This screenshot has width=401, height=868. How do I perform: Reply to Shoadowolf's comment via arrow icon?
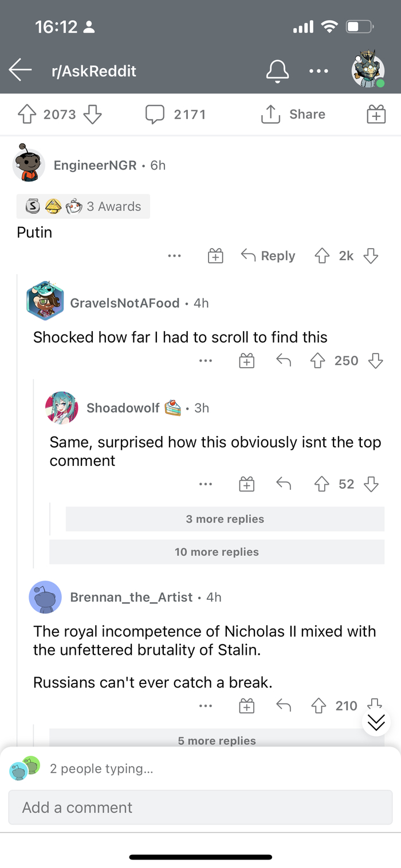284,484
